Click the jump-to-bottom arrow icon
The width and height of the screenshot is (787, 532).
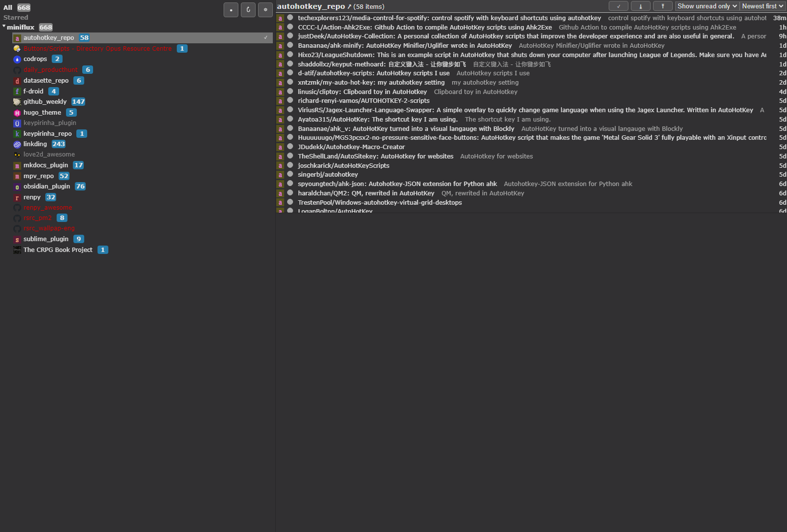641,6
